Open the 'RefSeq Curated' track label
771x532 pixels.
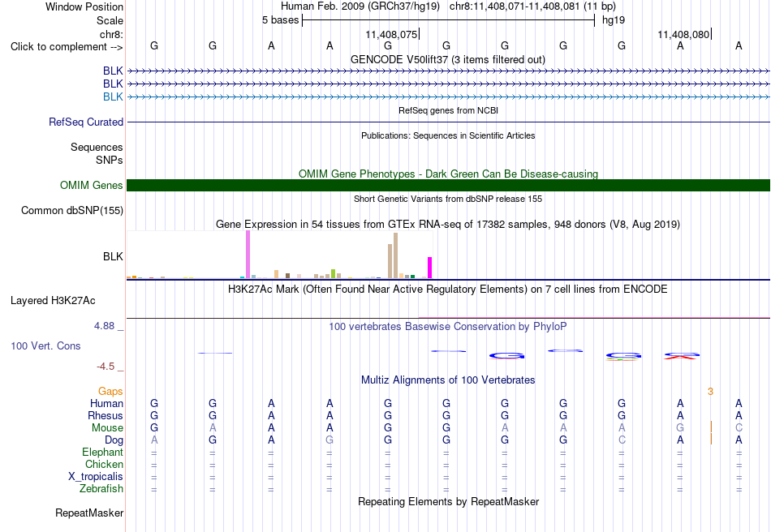pos(86,122)
